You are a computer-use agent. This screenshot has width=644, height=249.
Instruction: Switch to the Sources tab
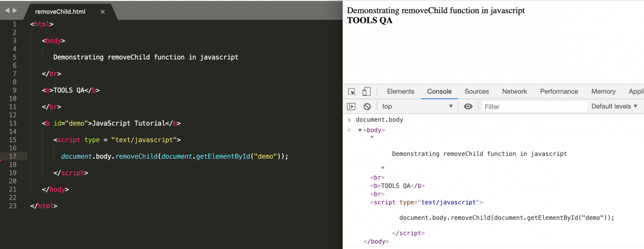click(x=477, y=92)
